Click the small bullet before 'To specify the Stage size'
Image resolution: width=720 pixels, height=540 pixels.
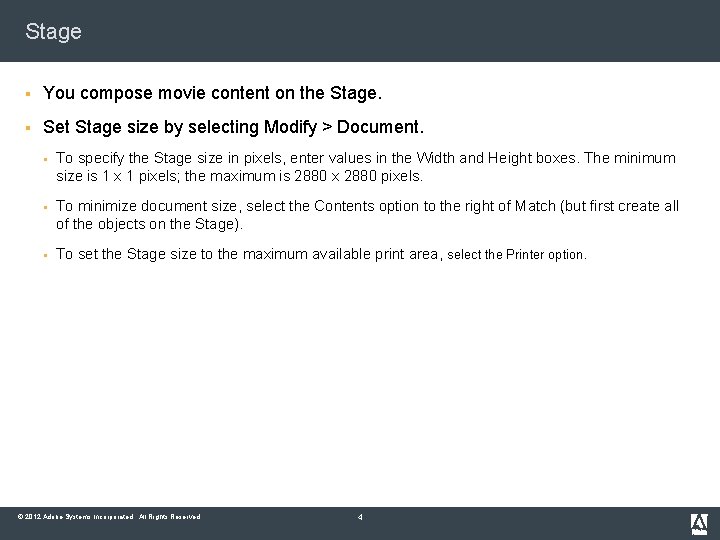click(45, 159)
